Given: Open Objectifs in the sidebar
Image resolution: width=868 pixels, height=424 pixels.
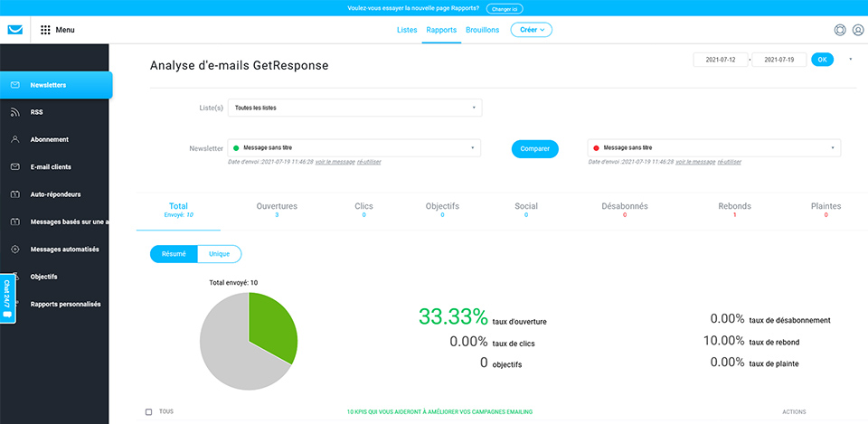Looking at the screenshot, I should click(x=43, y=277).
